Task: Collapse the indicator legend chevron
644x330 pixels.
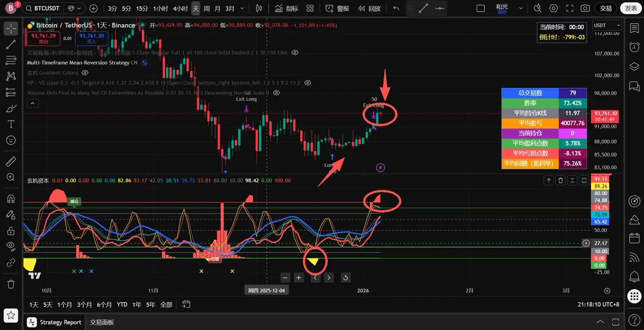Action: click(33, 103)
